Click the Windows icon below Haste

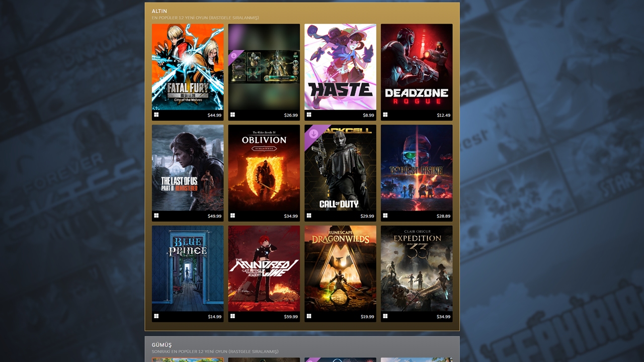coord(309,115)
